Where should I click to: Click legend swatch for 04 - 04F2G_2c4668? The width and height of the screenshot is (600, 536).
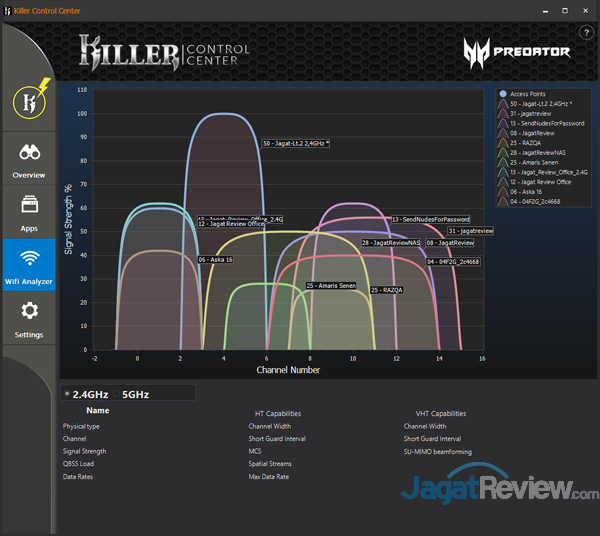pyautogui.click(x=503, y=202)
